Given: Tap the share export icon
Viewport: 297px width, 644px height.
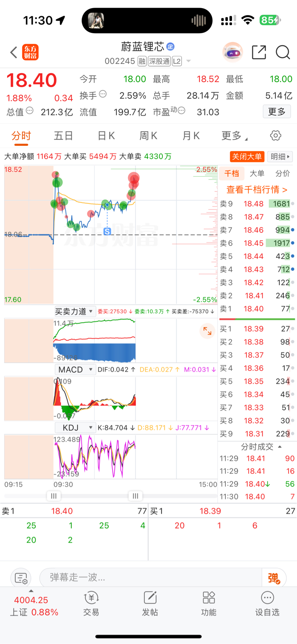Looking at the screenshot, I should tap(259, 52).
